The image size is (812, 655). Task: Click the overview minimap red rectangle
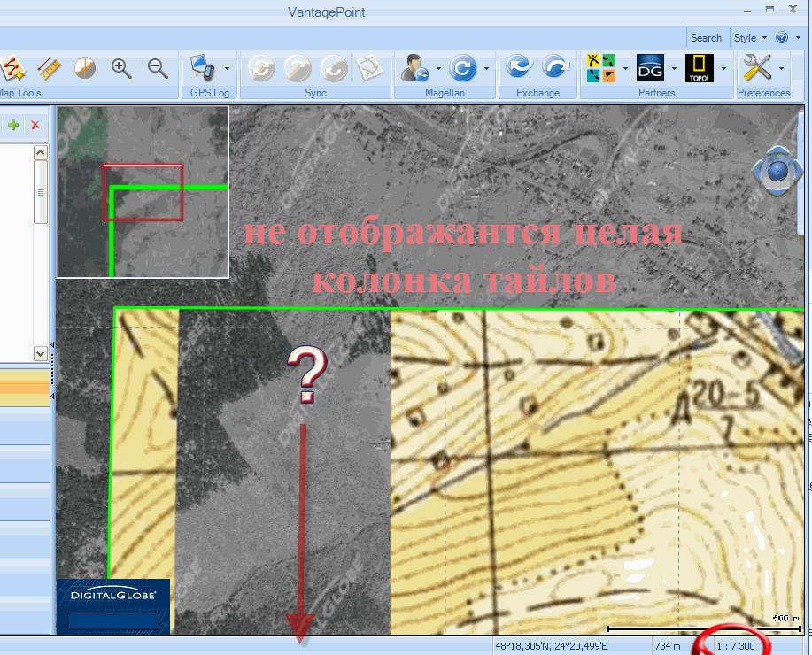pos(143,192)
